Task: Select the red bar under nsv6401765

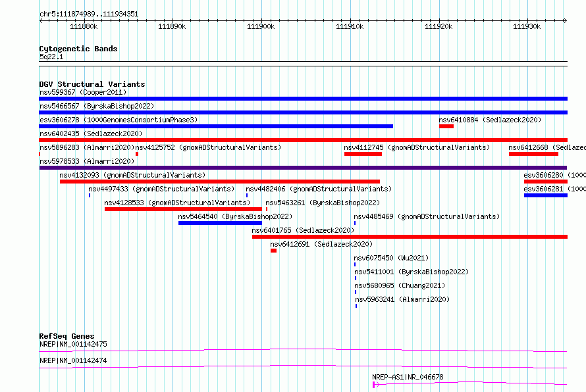Action: point(410,237)
